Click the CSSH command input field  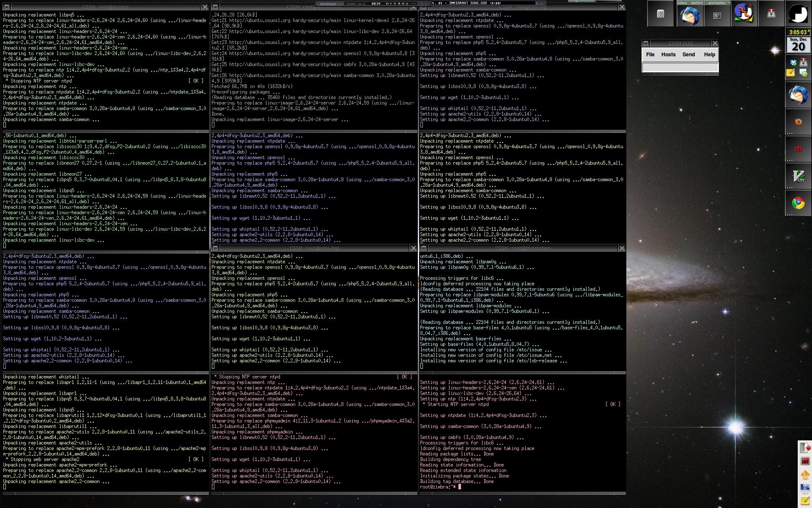680,67
